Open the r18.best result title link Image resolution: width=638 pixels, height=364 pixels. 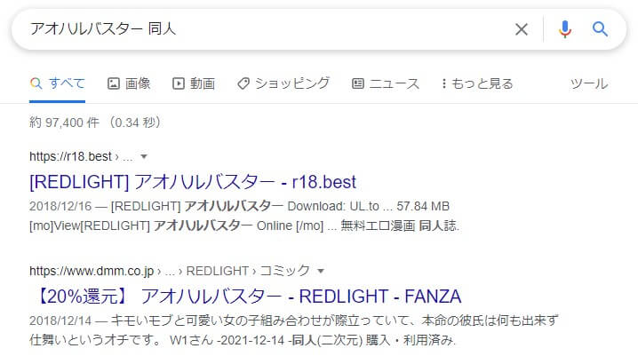tap(193, 182)
